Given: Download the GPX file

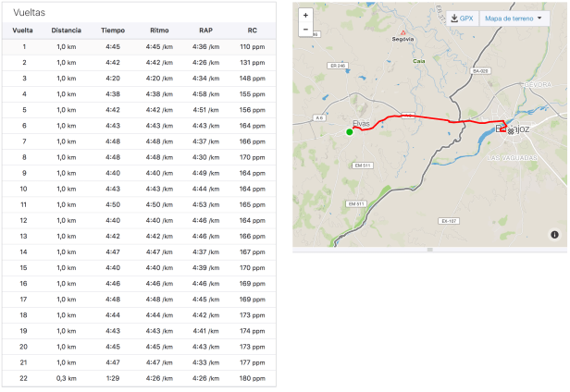Looking at the screenshot, I should click(x=462, y=18).
